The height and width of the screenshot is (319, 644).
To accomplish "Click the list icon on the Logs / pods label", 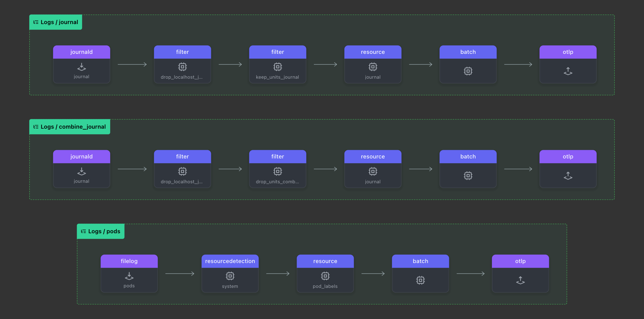I will coord(84,231).
